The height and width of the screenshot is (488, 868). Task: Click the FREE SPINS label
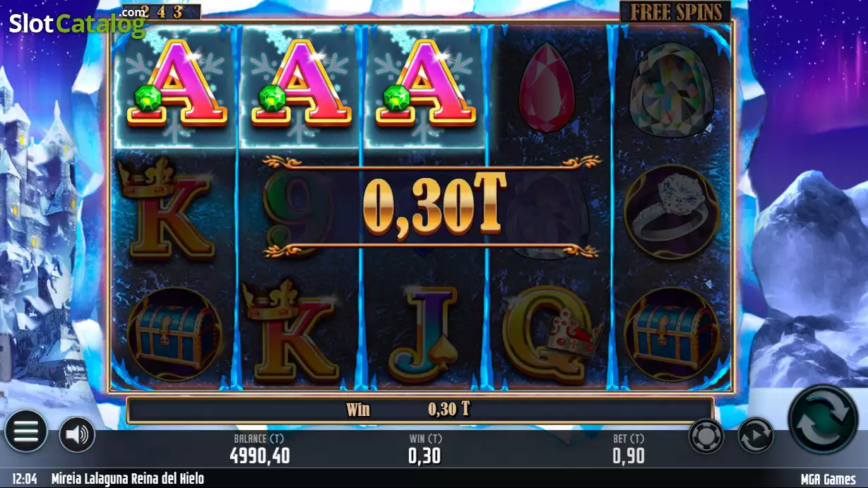(675, 12)
